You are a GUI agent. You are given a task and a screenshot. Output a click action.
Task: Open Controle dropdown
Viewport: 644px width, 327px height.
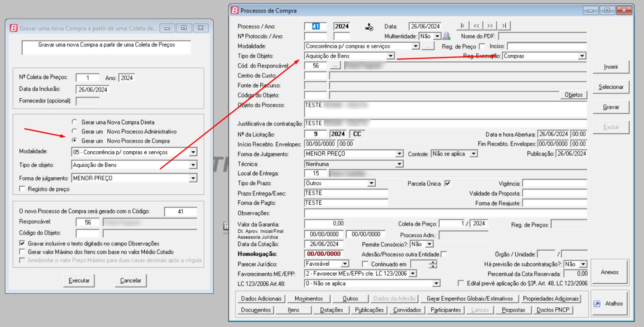(473, 154)
